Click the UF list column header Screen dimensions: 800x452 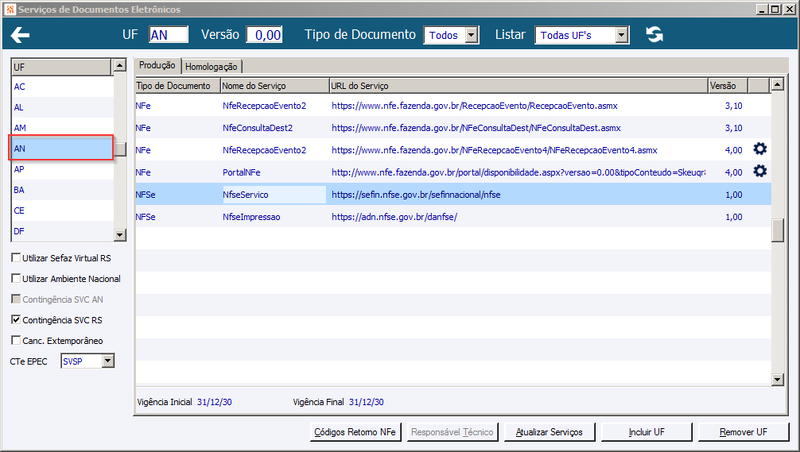pos(61,67)
